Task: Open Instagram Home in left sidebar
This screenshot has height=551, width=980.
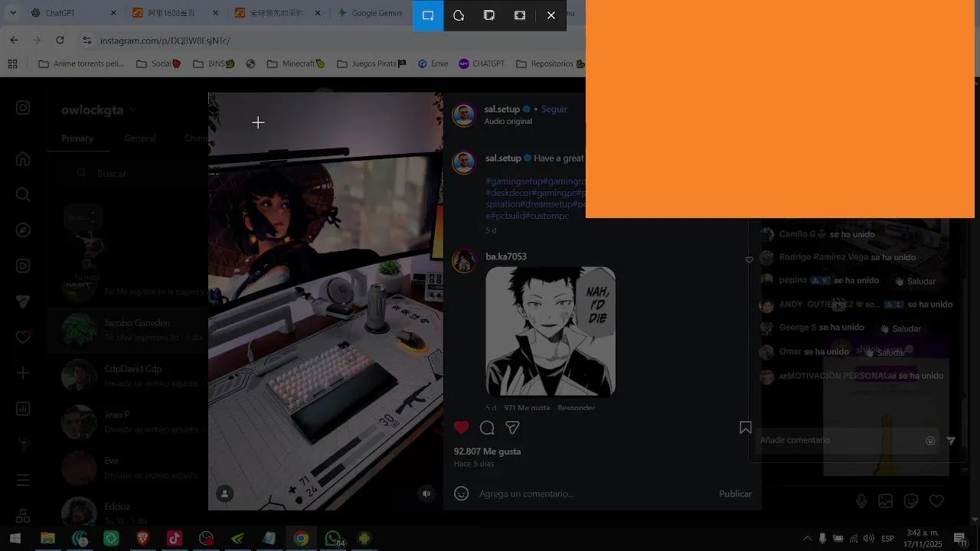Action: [x=23, y=158]
